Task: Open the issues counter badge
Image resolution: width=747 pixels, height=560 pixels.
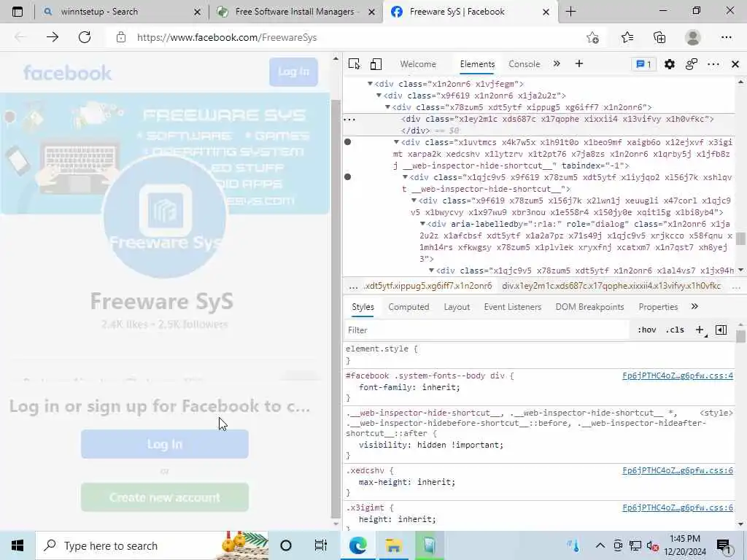Action: (x=643, y=64)
